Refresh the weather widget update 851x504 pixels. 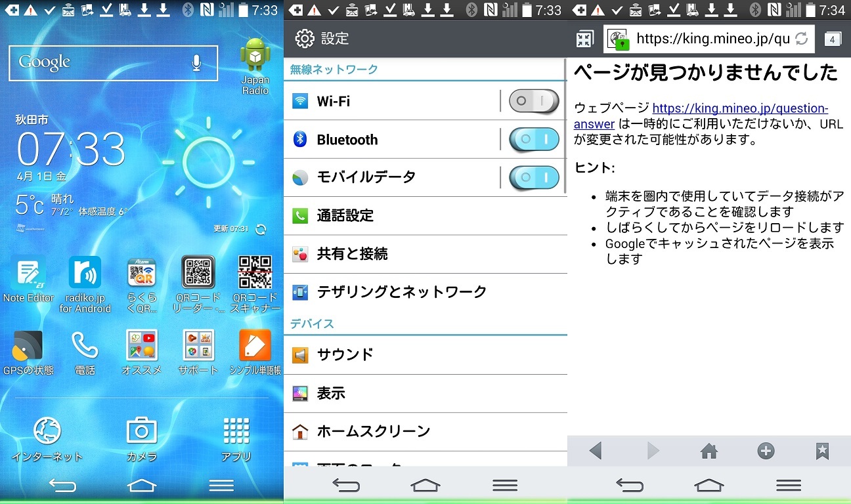click(261, 229)
